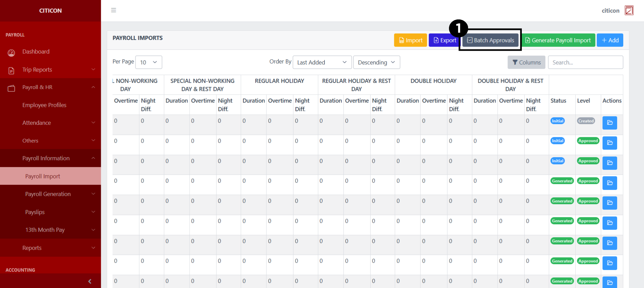Click the citicon user avatar icon
Image resolution: width=644 pixels, height=288 pixels.
629,11
